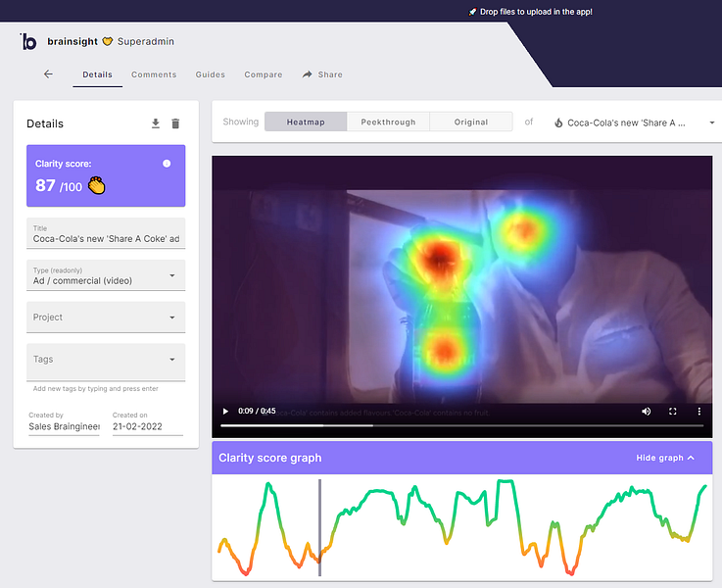Mute the video using the speaker icon
722x588 pixels.
647,412
